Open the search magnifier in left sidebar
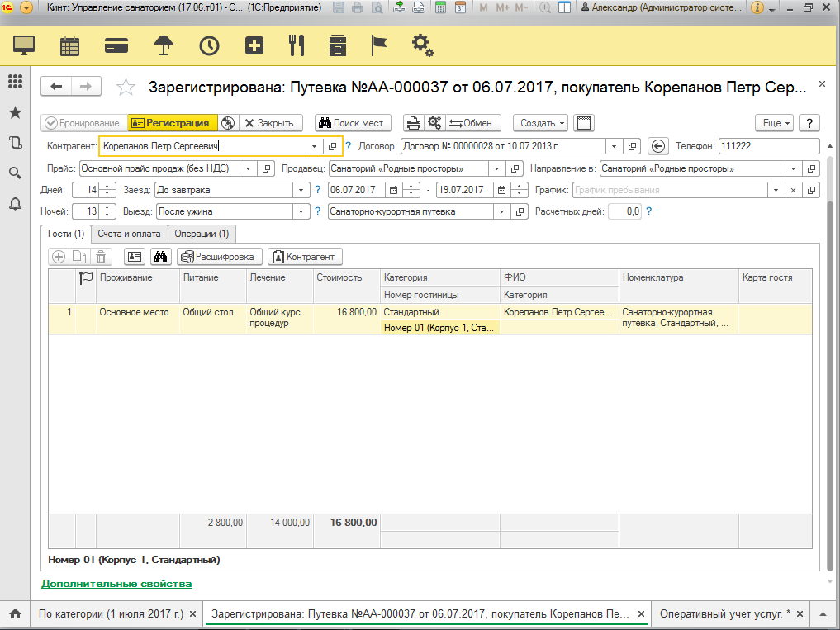Image resolution: width=840 pixels, height=630 pixels. click(x=15, y=173)
